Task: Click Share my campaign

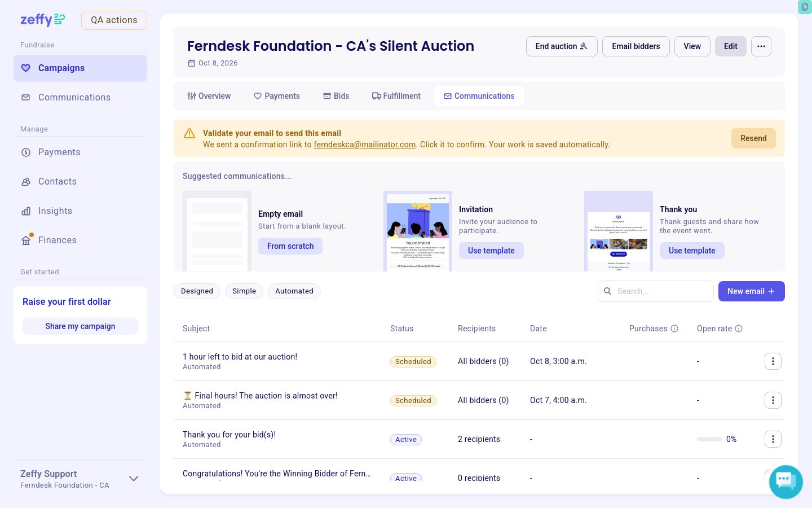Action: [80, 326]
